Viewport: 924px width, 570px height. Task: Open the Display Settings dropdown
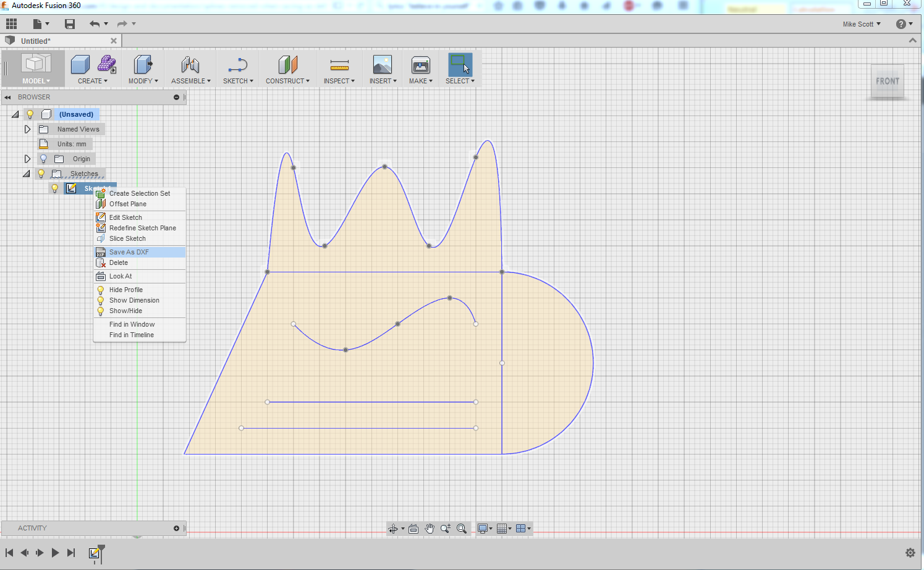click(485, 529)
